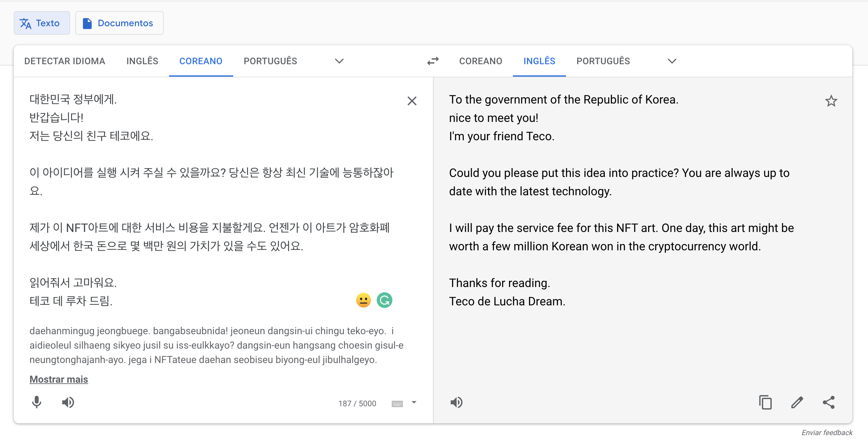Select Coreano as source language
This screenshot has height=441, width=868.
pos(201,61)
